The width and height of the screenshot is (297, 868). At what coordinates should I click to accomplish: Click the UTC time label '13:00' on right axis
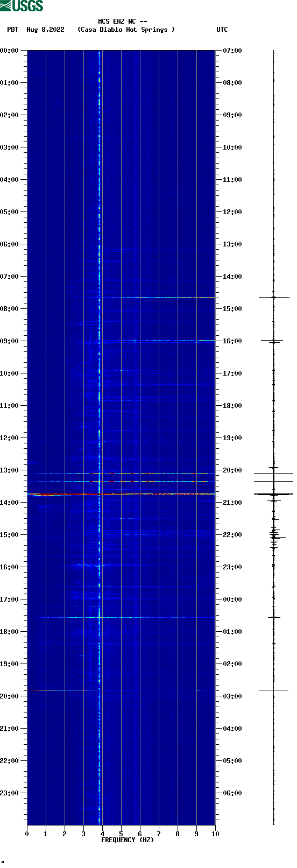232,244
